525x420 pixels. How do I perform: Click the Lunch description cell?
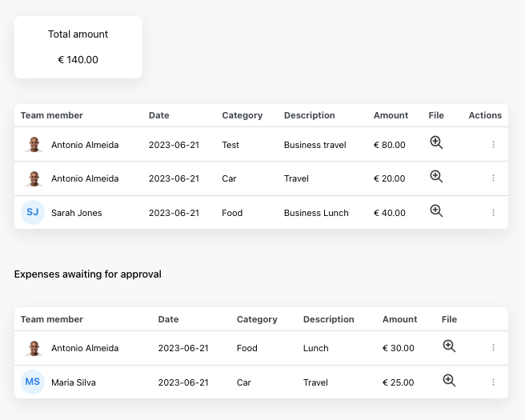(316, 348)
